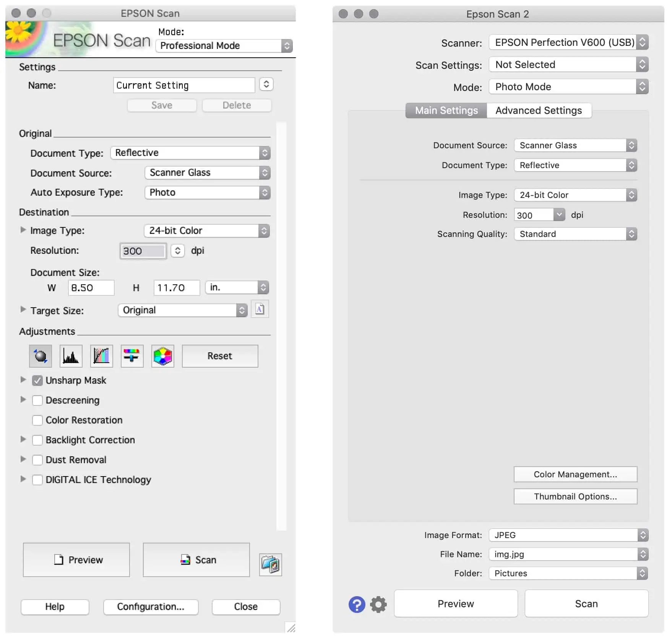The height and width of the screenshot is (642, 672).
Task: Open Epson Scan 2 help question mark
Action: 357,605
